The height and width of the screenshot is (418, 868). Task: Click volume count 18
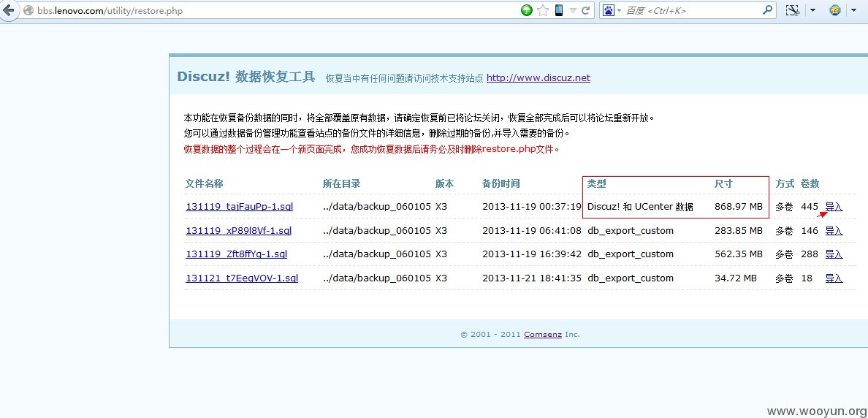coord(807,278)
